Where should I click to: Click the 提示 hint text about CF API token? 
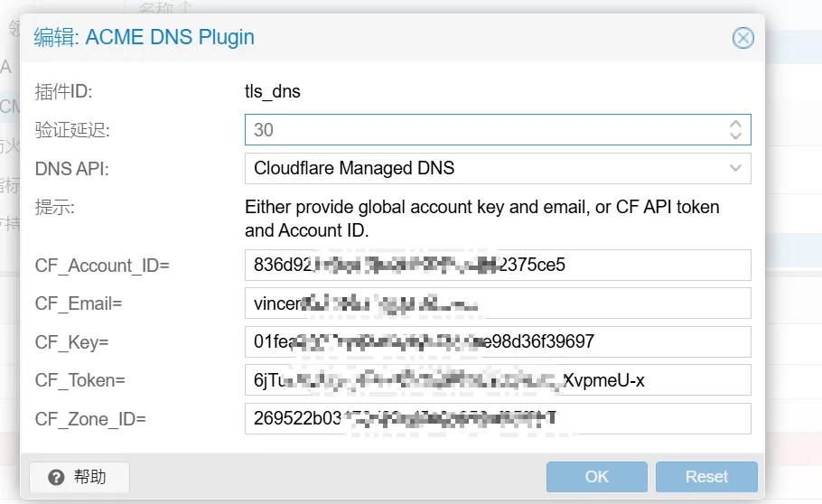point(481,219)
